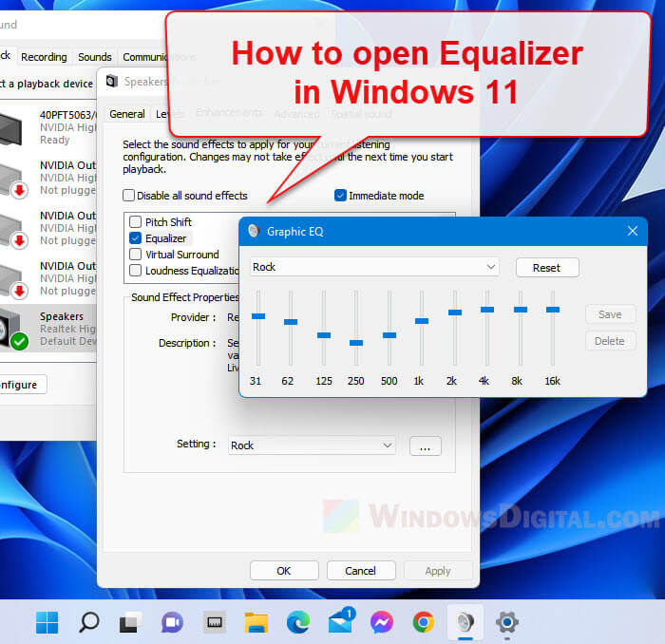
Task: Enable Loudness Equalization checkbox
Action: (135, 271)
